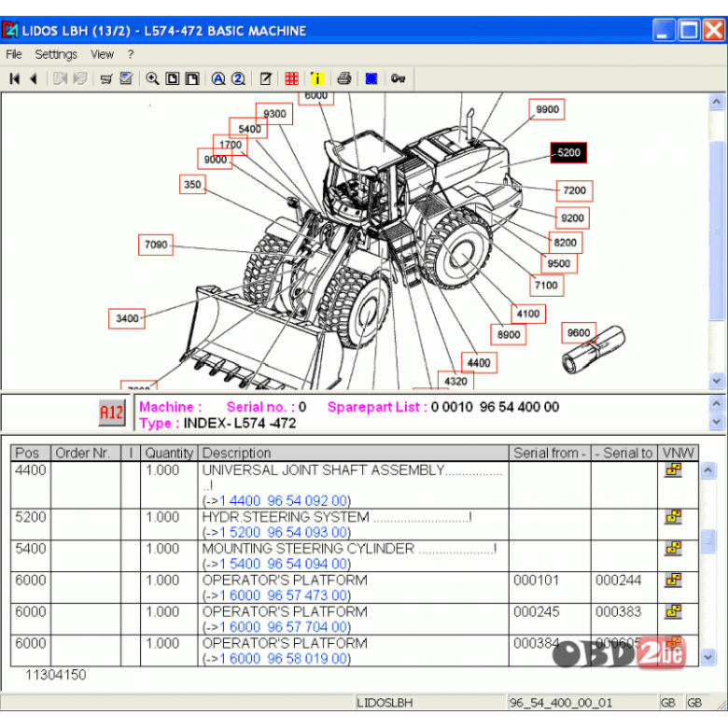Select the 7100 diagram callout
The image size is (728, 728).
coord(546,285)
